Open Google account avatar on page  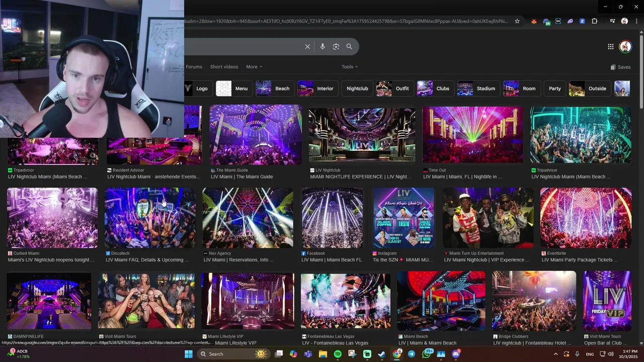coord(625,47)
